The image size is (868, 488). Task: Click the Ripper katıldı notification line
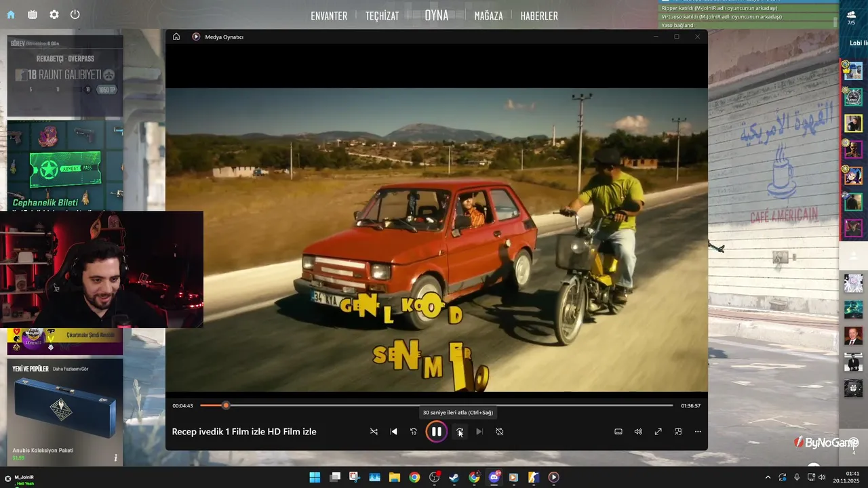tap(719, 8)
